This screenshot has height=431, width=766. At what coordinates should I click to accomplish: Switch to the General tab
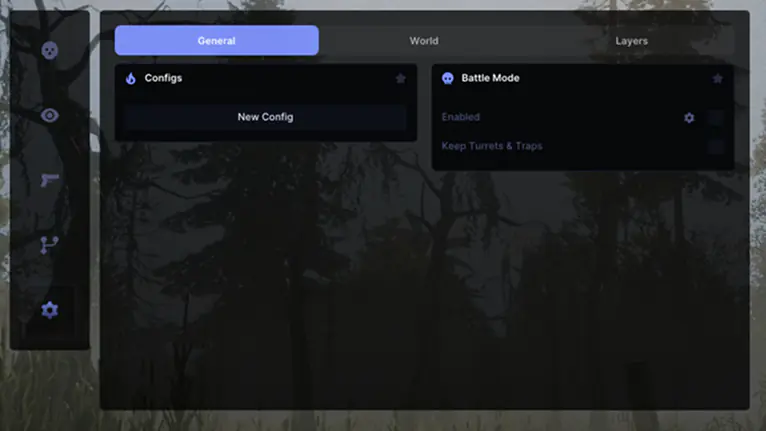[x=216, y=41]
